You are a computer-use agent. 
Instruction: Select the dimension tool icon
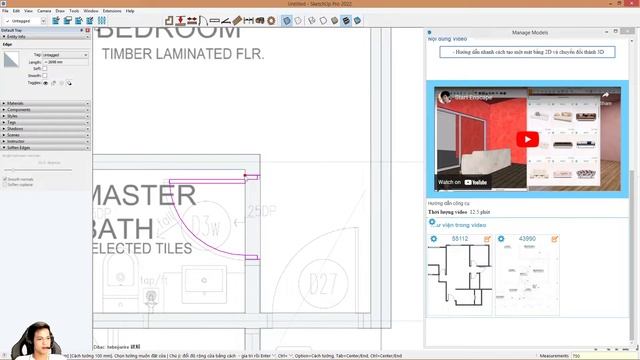[249, 20]
